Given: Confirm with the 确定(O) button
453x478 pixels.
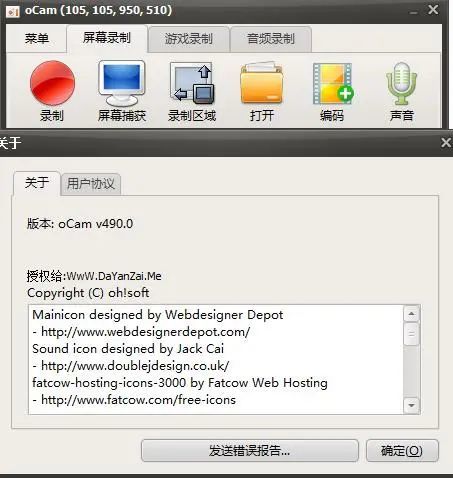Looking at the screenshot, I should (x=402, y=451).
